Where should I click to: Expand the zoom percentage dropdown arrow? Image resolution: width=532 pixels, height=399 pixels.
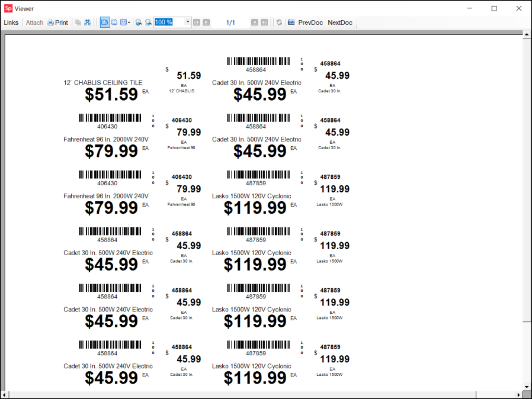(188, 22)
